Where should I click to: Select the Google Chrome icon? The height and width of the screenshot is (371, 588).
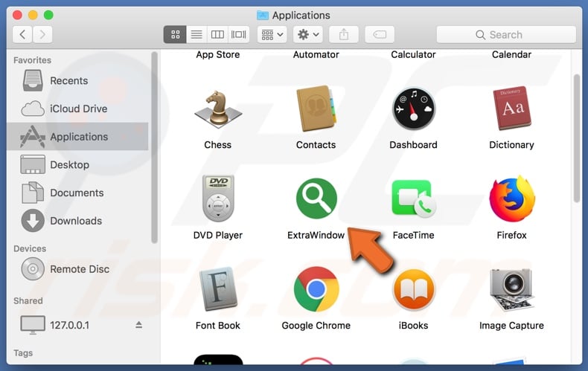316,290
